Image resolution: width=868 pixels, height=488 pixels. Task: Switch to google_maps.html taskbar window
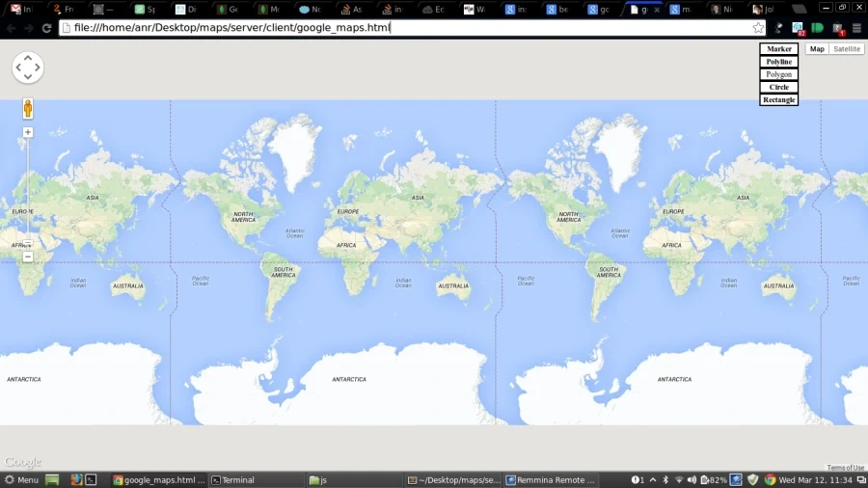coord(159,479)
